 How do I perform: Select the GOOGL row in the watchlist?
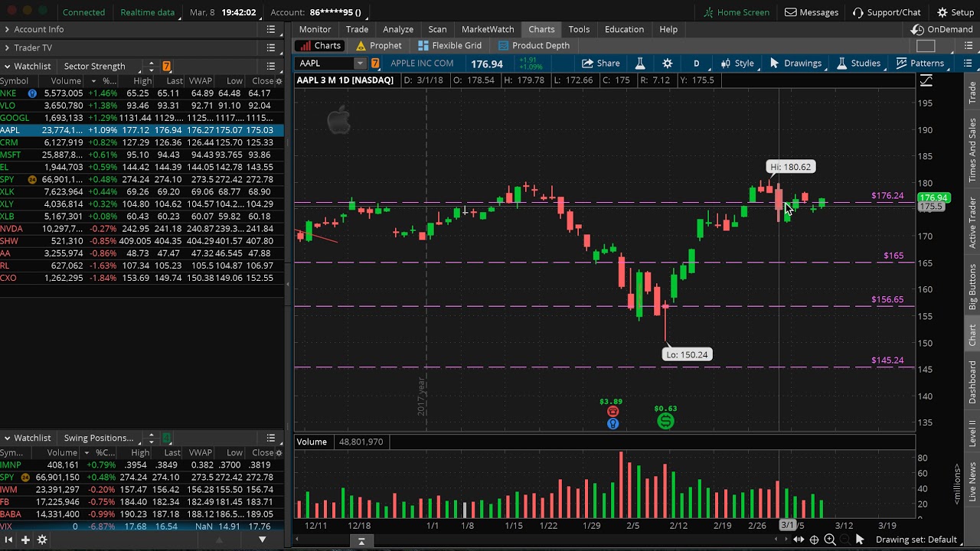coord(142,118)
